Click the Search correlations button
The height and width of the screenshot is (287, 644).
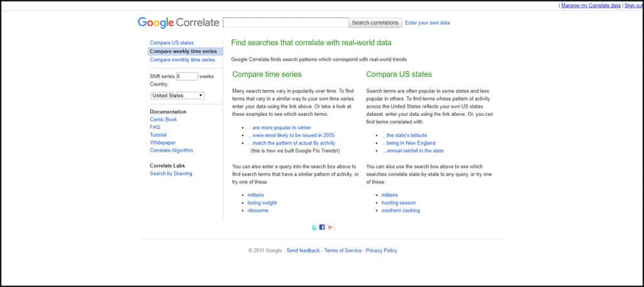pos(375,23)
